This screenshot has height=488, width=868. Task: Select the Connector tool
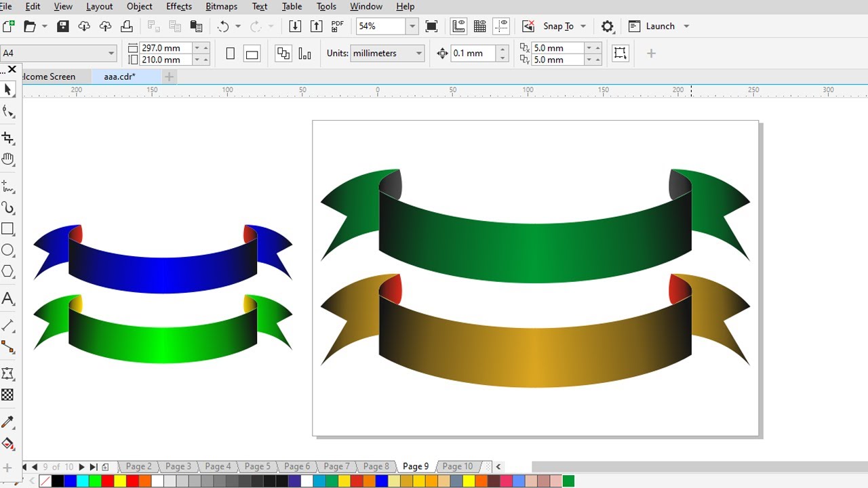(8, 347)
